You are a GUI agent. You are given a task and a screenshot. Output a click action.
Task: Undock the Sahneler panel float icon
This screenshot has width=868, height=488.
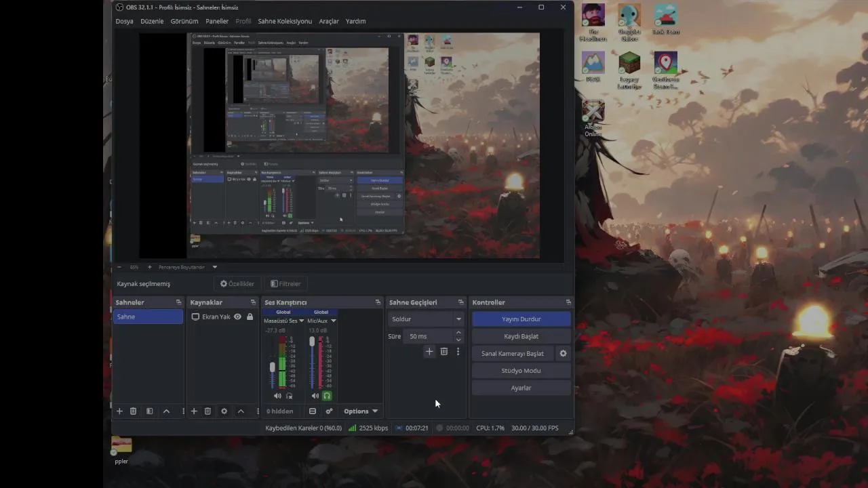(x=178, y=302)
